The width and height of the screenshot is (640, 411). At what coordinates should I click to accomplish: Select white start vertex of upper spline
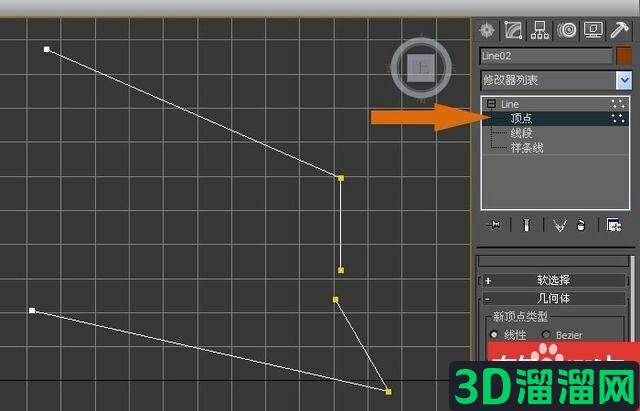(x=47, y=49)
